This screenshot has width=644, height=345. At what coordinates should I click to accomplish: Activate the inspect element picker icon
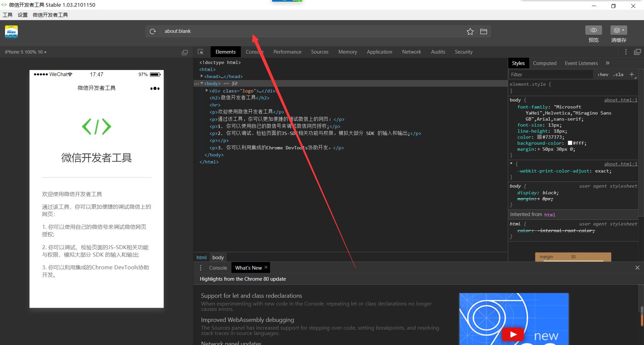coord(201,52)
